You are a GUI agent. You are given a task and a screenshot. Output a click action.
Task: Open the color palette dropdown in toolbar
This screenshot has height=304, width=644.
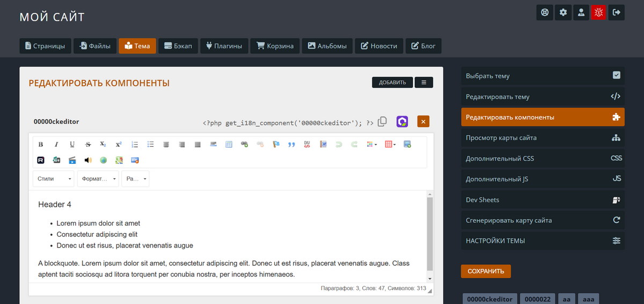click(372, 144)
